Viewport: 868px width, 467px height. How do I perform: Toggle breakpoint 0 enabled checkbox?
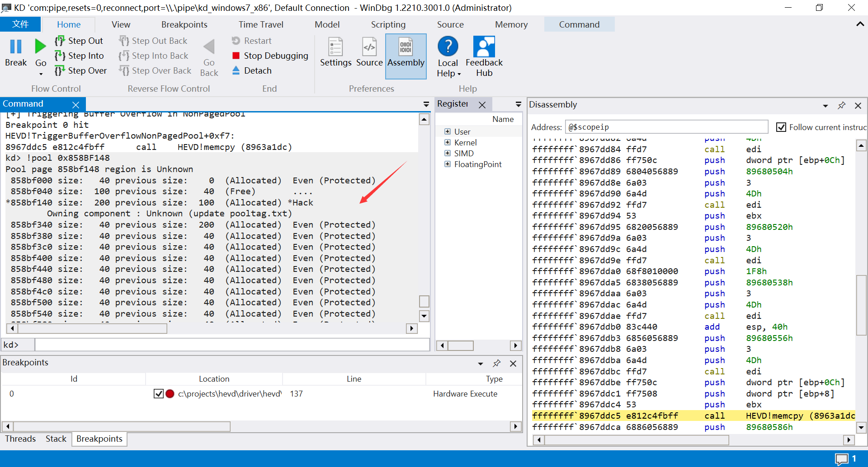tap(158, 394)
